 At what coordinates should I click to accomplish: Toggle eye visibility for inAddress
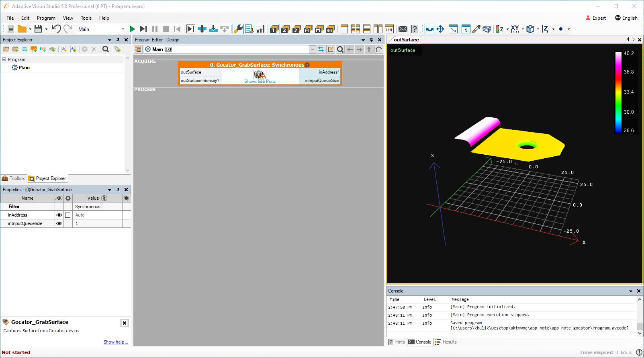click(x=59, y=215)
